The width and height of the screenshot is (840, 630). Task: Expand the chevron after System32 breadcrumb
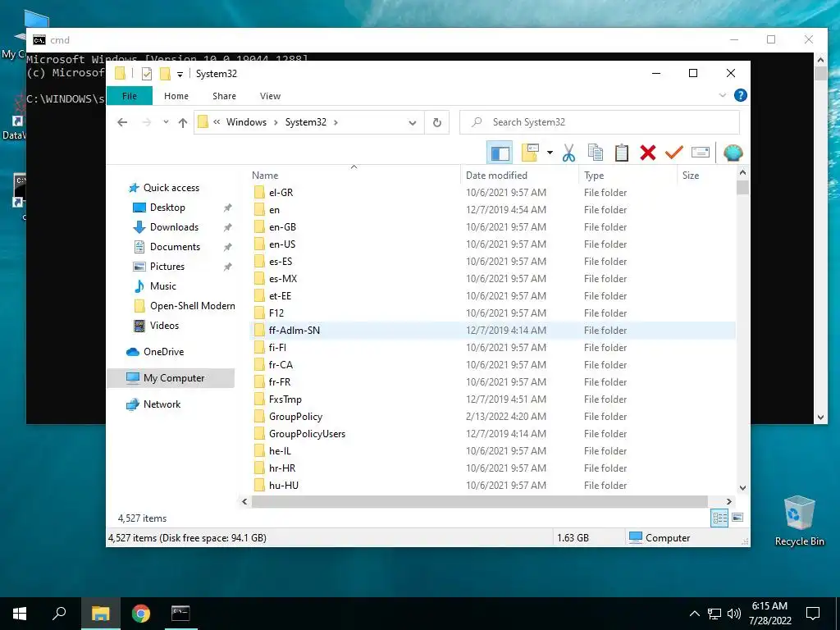(336, 122)
